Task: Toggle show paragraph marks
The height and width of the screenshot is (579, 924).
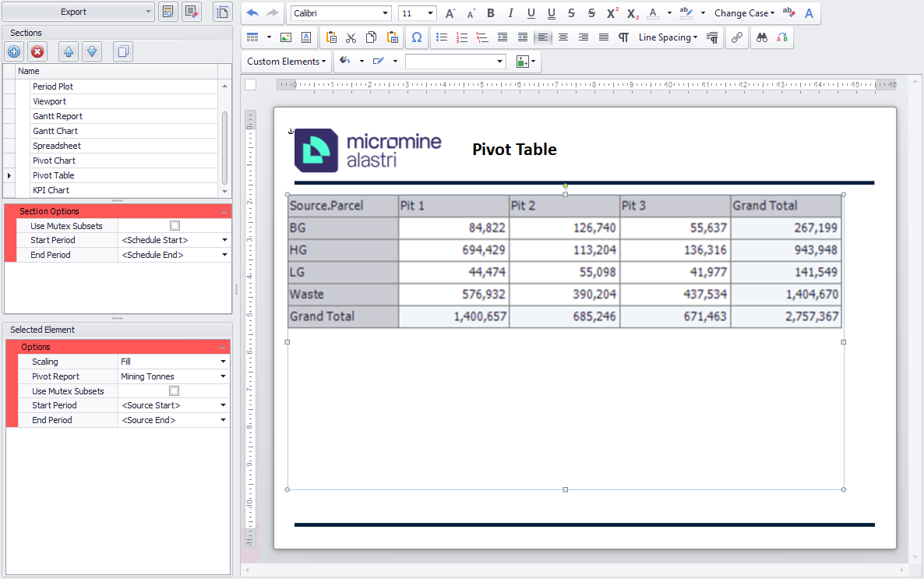Action: point(623,37)
